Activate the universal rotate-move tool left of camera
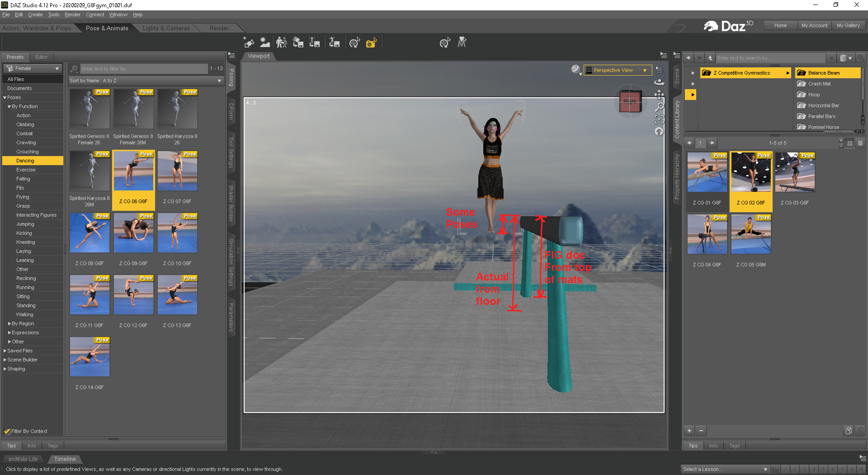Image resolution: width=868 pixels, height=475 pixels. [x=354, y=43]
